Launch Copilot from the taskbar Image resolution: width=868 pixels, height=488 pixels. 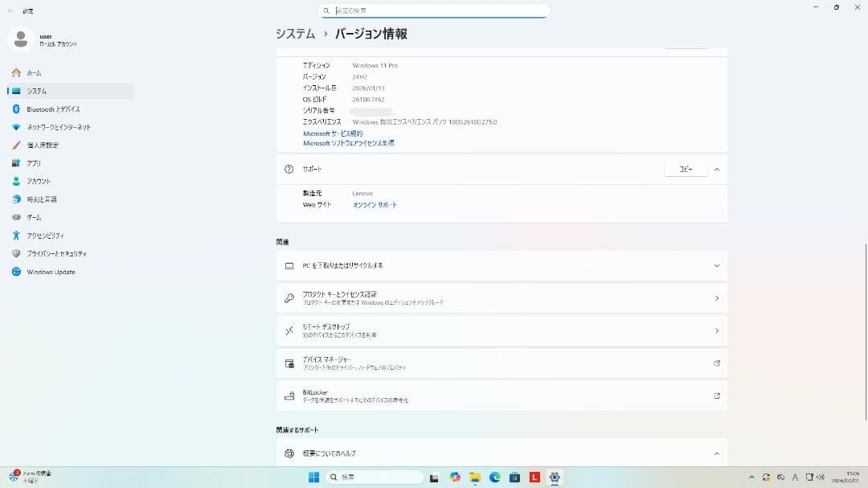455,478
